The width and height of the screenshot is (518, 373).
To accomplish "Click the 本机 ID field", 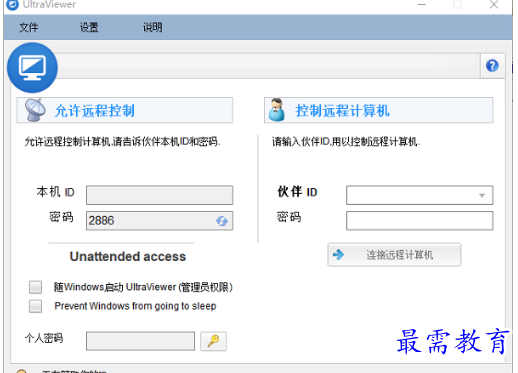I will (x=159, y=195).
